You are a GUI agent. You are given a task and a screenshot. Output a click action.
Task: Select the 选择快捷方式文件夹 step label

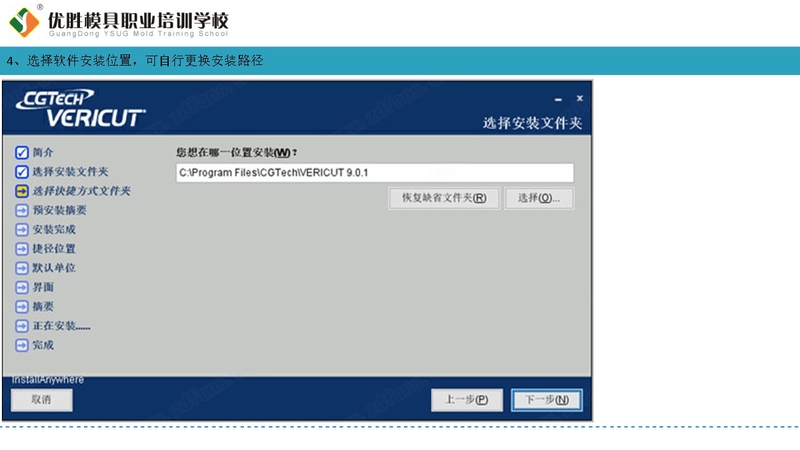(82, 191)
